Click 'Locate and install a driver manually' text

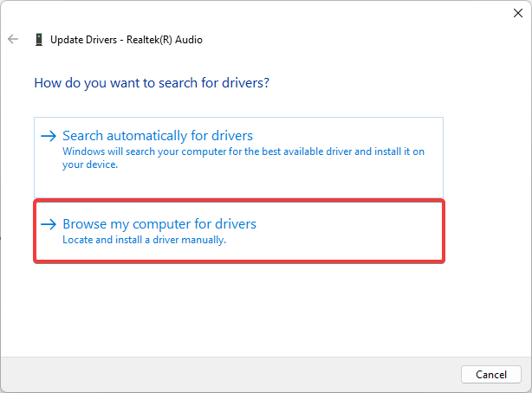[144, 240]
